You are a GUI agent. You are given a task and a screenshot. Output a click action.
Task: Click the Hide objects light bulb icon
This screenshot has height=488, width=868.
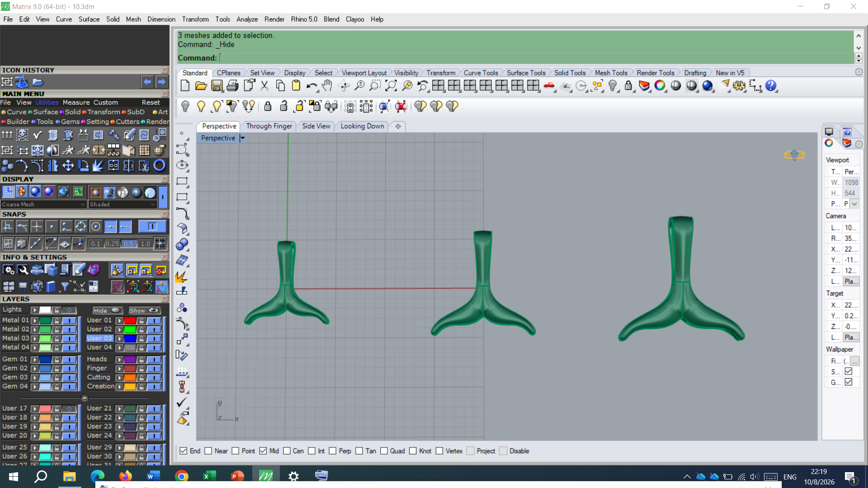185,106
